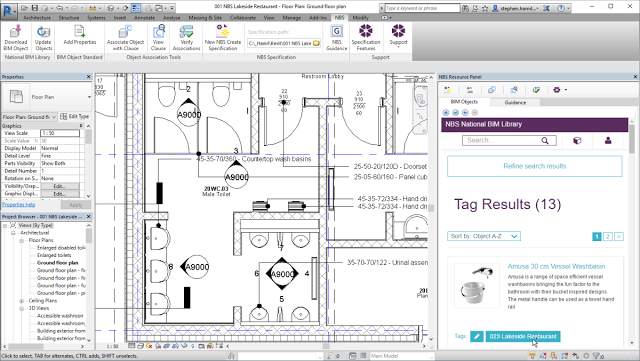Expand Ceiling Plans tree node
The width and height of the screenshot is (640, 361).
coord(22,301)
